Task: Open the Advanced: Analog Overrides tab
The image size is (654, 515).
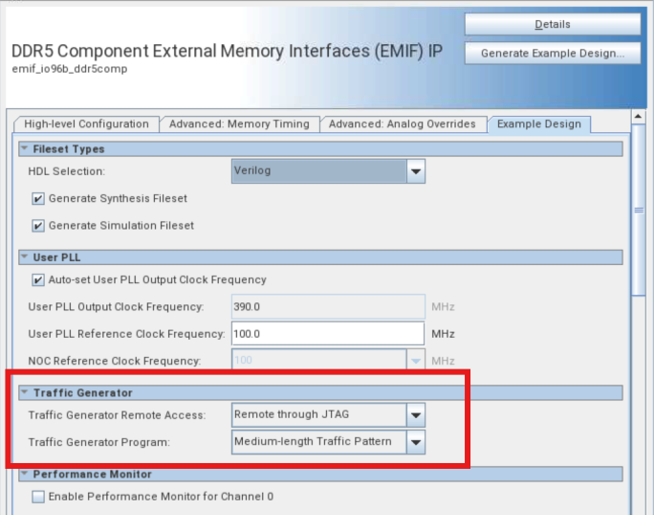Action: (x=403, y=124)
